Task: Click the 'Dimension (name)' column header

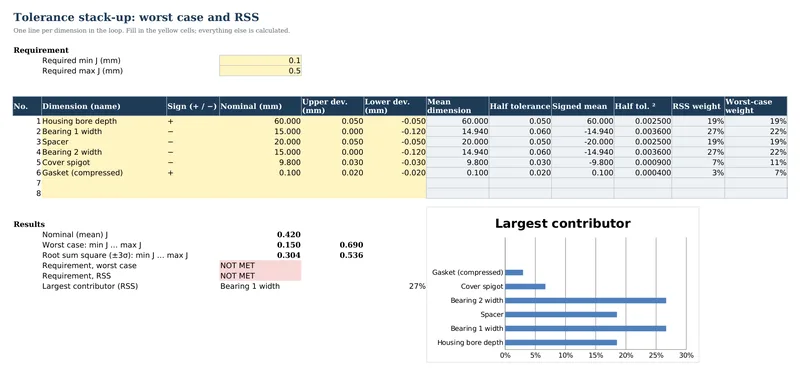Action: [x=104, y=106]
